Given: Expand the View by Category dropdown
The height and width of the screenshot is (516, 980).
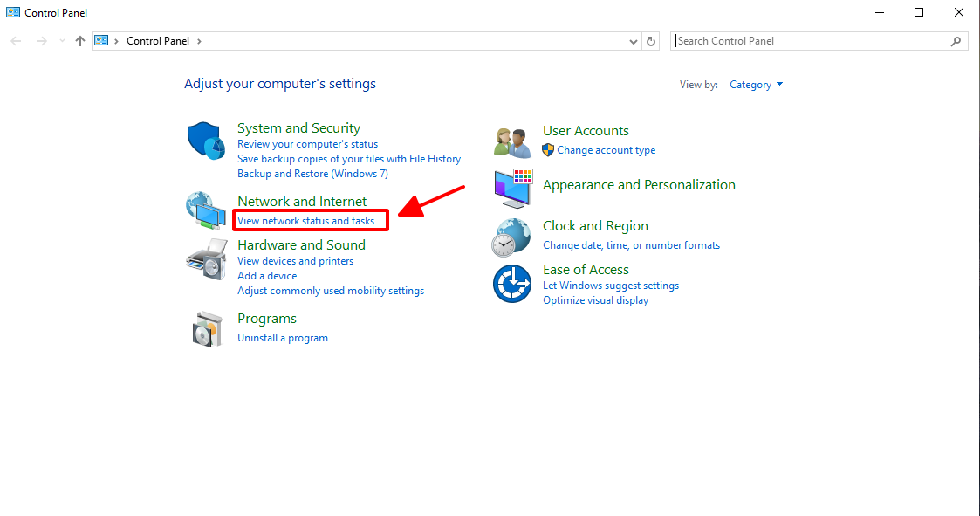Looking at the screenshot, I should [x=756, y=85].
